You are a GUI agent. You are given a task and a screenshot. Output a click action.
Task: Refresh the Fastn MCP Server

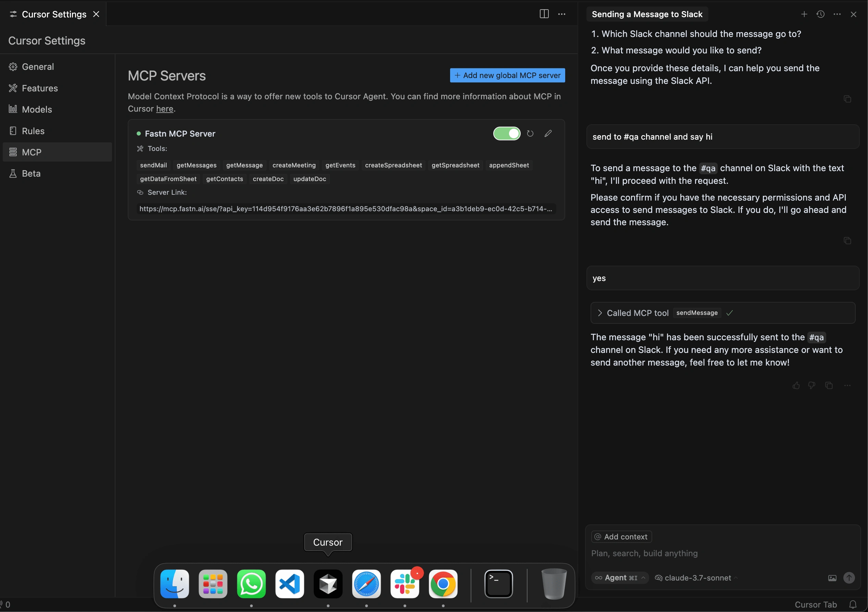pos(530,133)
